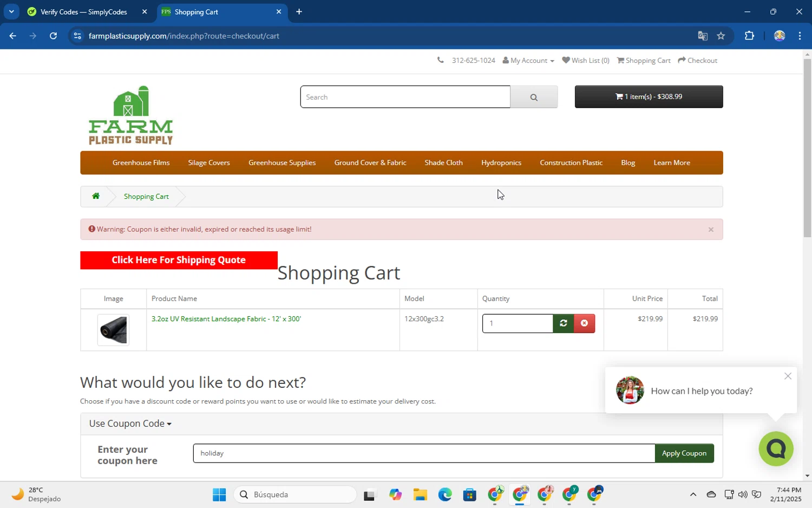Open Hydroponics menu
Viewport: 812px width, 508px height.
click(x=501, y=162)
